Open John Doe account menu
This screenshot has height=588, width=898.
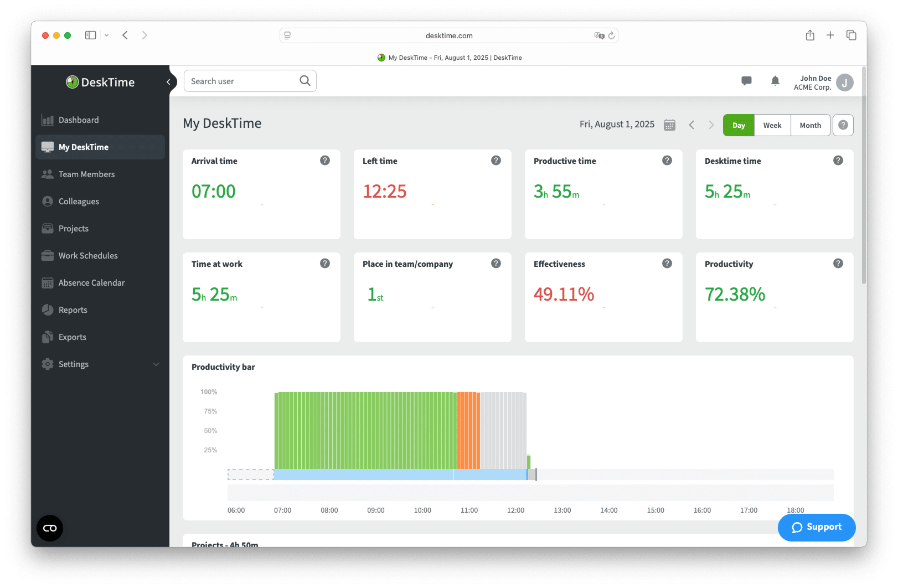(x=823, y=82)
